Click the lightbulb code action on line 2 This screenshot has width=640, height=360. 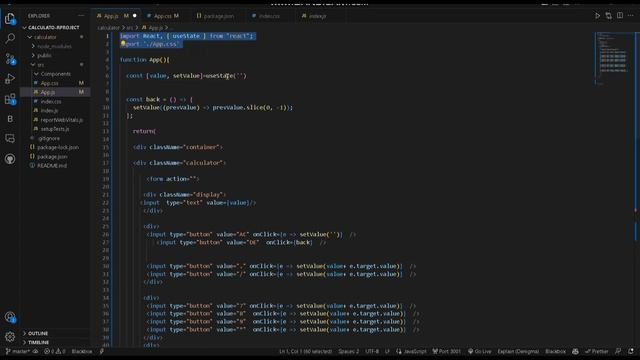122,44
